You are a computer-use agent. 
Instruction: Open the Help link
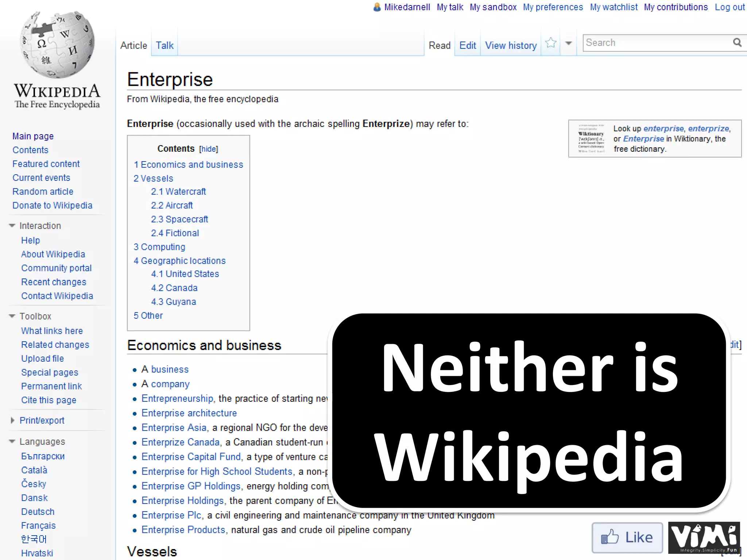coord(30,240)
